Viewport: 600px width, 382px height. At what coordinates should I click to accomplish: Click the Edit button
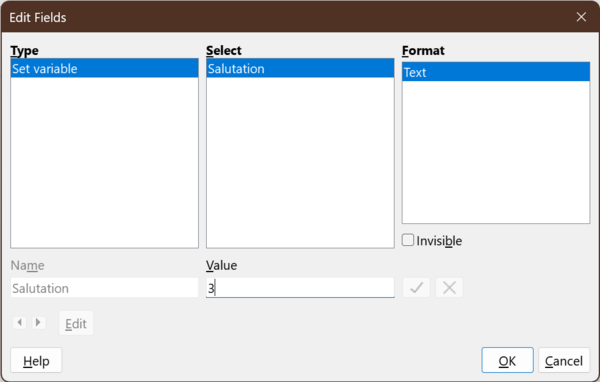76,323
